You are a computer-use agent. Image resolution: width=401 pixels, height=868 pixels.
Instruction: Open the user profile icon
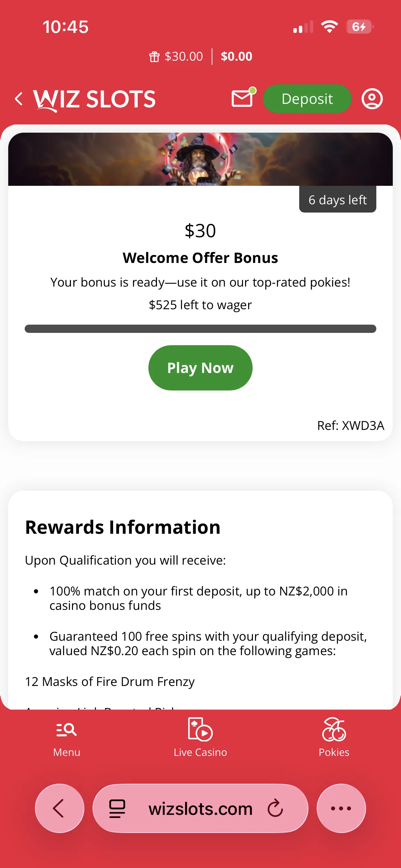pos(372,99)
